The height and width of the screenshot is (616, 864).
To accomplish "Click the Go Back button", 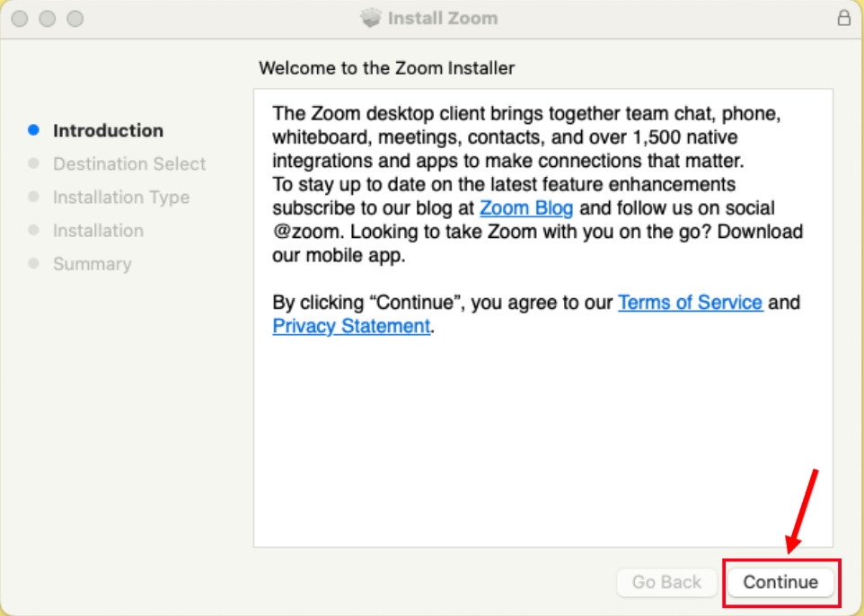I will [x=666, y=582].
